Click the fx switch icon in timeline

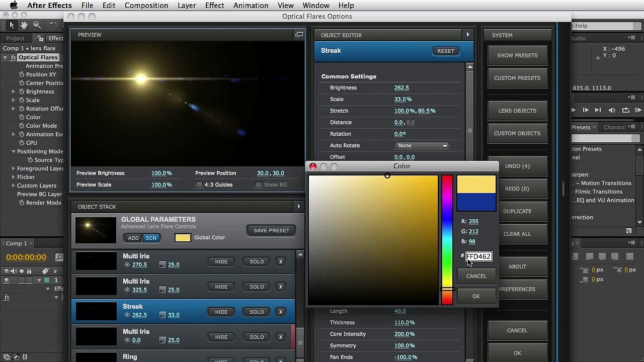pos(7,297)
